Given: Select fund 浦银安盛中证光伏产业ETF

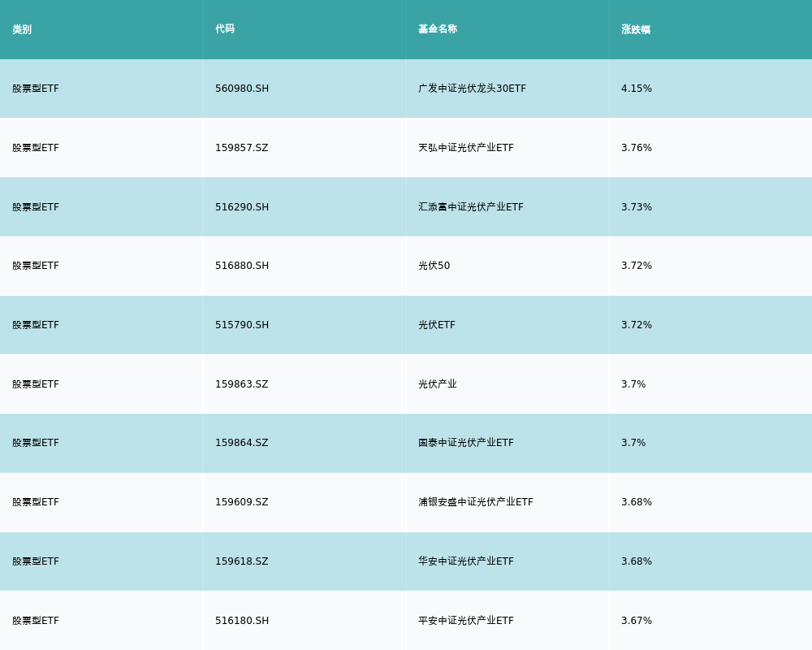Looking at the screenshot, I should coord(475,502).
